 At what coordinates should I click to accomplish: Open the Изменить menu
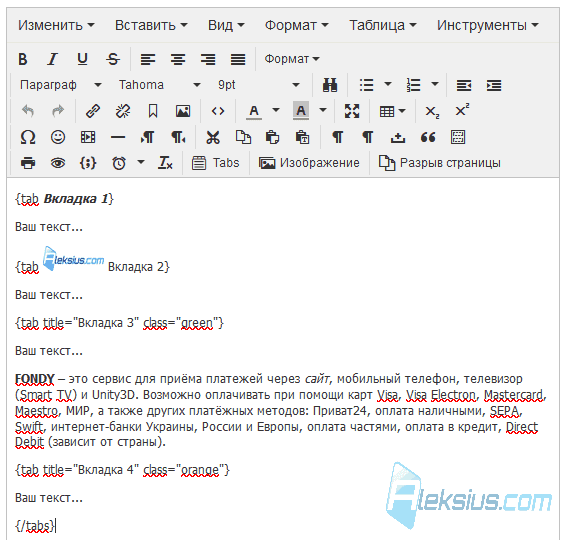(56, 25)
